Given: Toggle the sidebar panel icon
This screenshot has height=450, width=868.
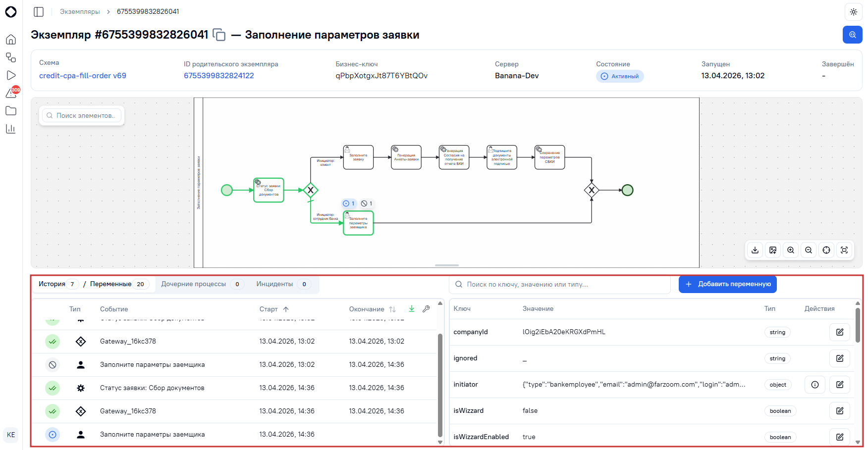Looking at the screenshot, I should pyautogui.click(x=39, y=11).
